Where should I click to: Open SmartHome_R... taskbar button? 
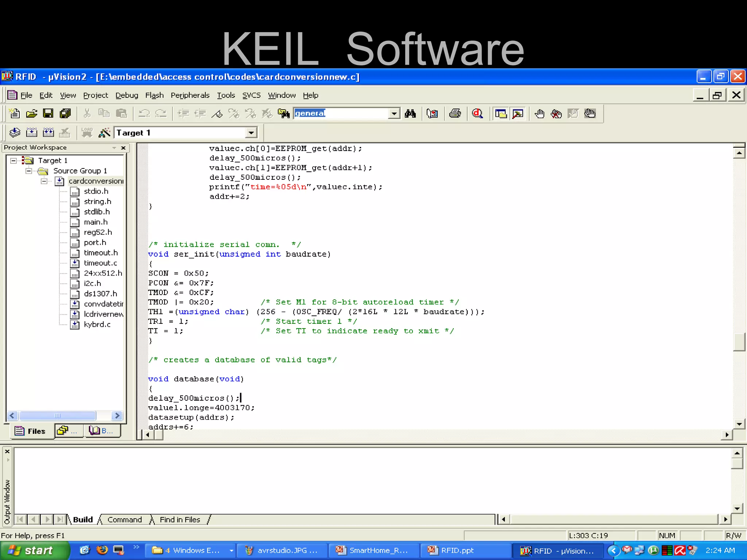(374, 551)
